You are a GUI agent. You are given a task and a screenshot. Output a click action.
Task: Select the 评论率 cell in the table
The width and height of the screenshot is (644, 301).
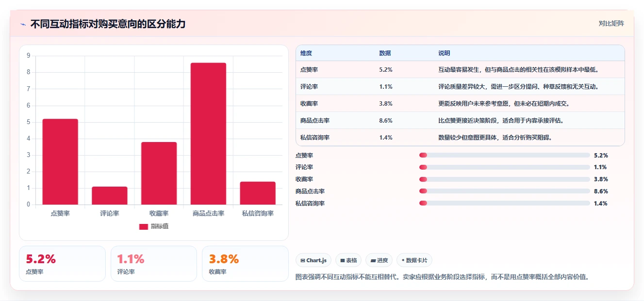(x=309, y=87)
